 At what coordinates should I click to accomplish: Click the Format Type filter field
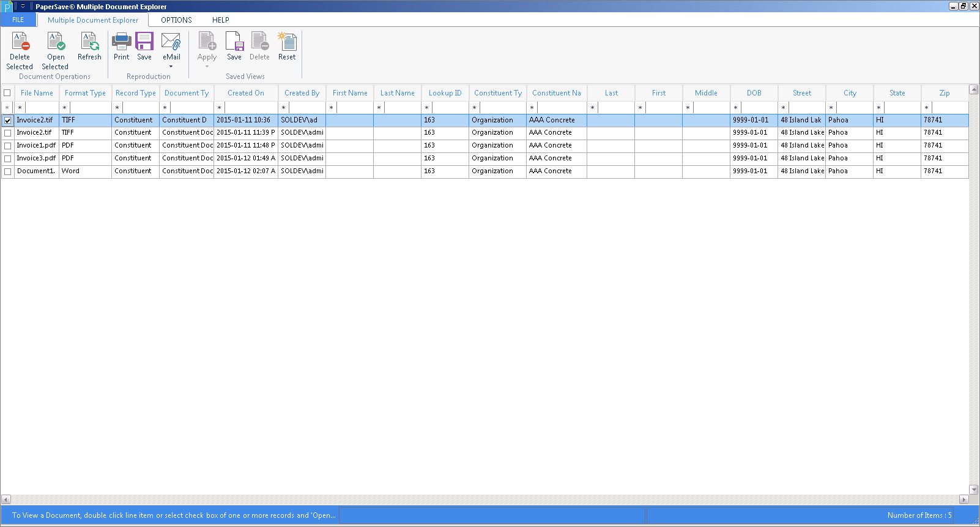(91, 108)
